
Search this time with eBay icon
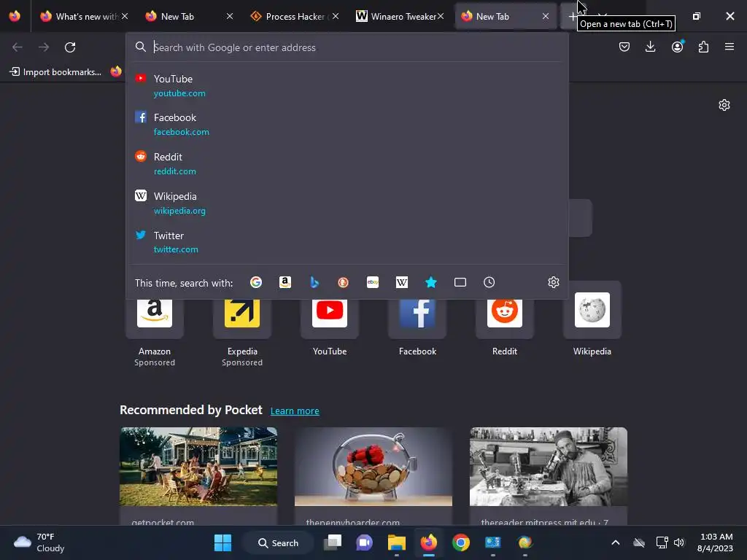(x=373, y=282)
